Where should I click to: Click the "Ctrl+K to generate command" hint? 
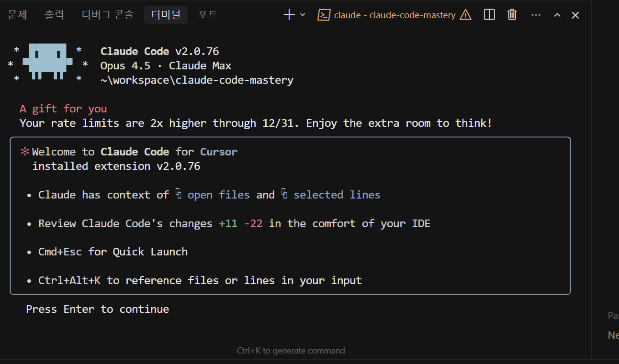tap(291, 351)
